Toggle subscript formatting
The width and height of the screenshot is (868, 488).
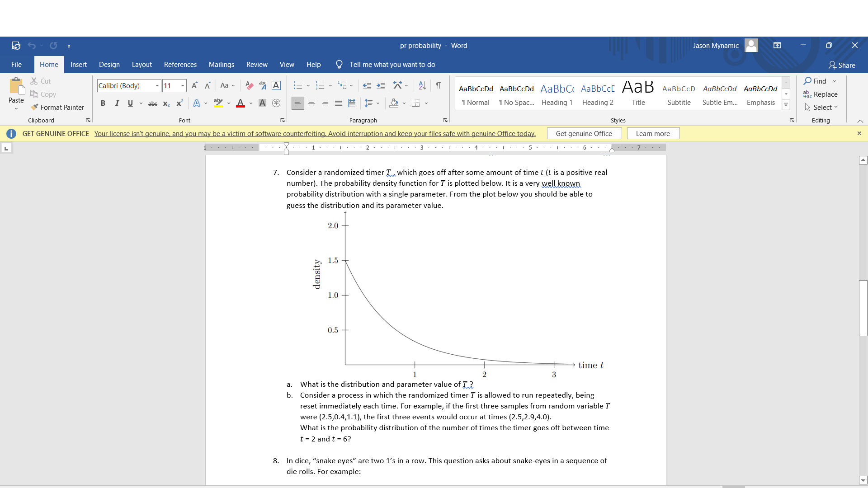click(x=166, y=103)
